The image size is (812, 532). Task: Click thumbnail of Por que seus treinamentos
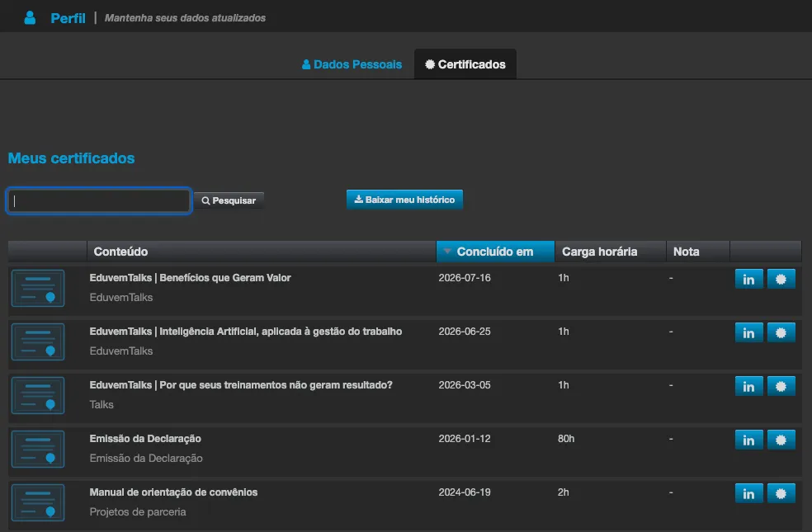(x=38, y=395)
